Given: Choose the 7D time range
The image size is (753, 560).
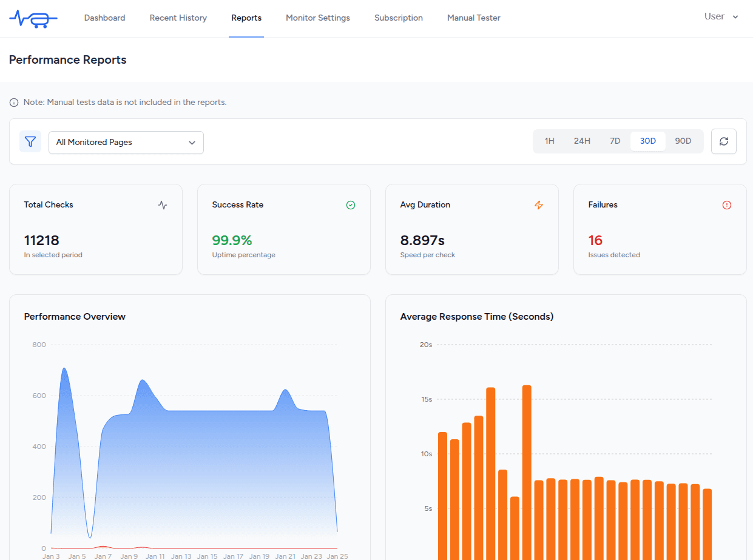Looking at the screenshot, I should click(x=615, y=141).
